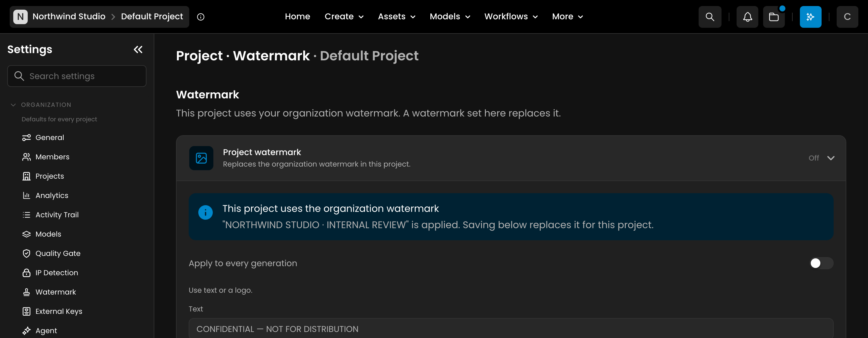This screenshot has height=338, width=868.
Task: Click "Use text or a logo." text
Action: 220,290
